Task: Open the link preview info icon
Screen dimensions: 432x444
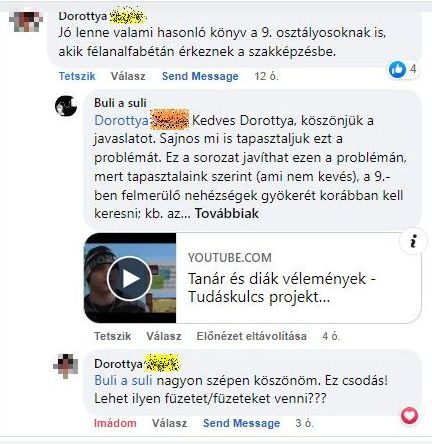Action: [413, 241]
